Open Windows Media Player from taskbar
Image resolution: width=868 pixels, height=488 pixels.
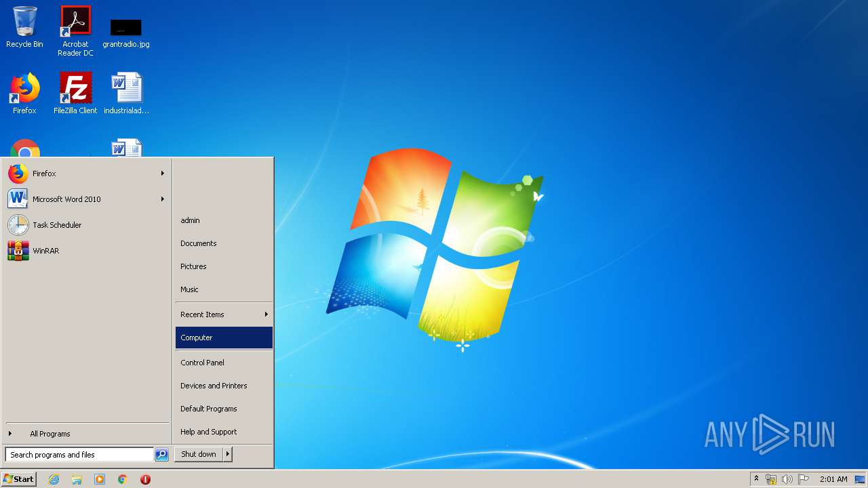[x=100, y=479]
